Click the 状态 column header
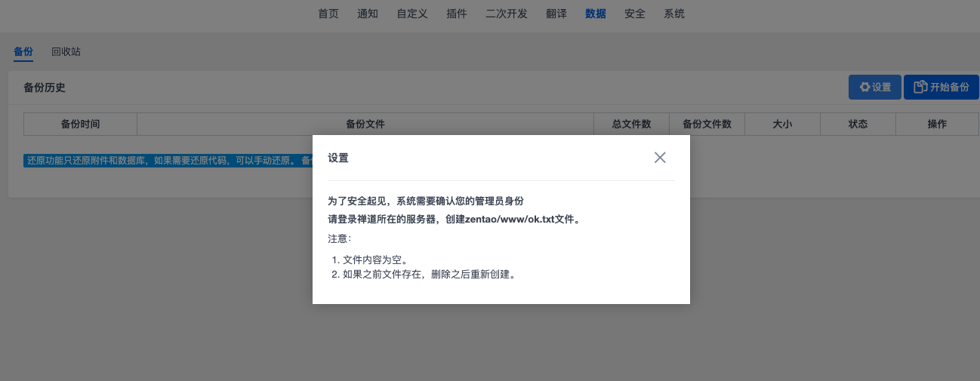Viewport: 980px width, 381px height. [x=858, y=124]
